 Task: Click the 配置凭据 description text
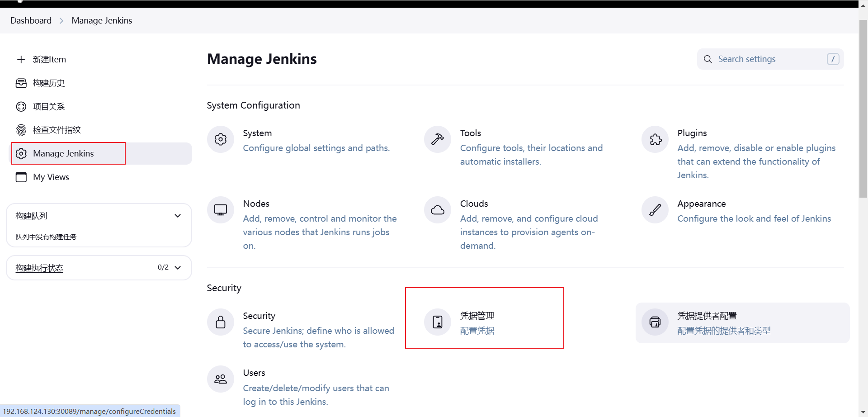477,331
